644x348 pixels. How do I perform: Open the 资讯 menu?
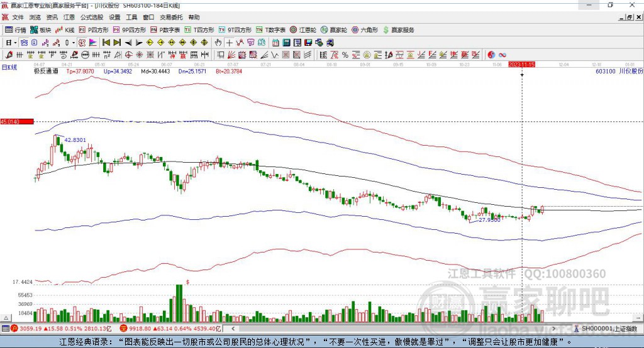(x=52, y=17)
